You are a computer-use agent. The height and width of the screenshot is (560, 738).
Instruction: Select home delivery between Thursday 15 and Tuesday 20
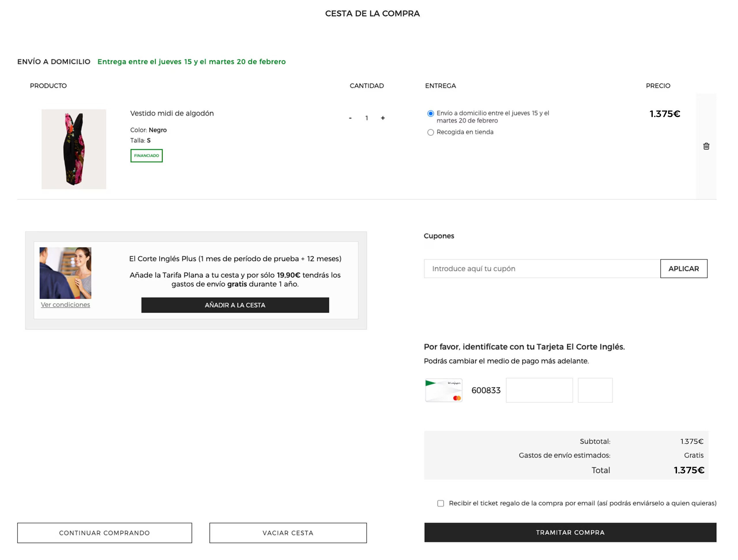coord(430,114)
